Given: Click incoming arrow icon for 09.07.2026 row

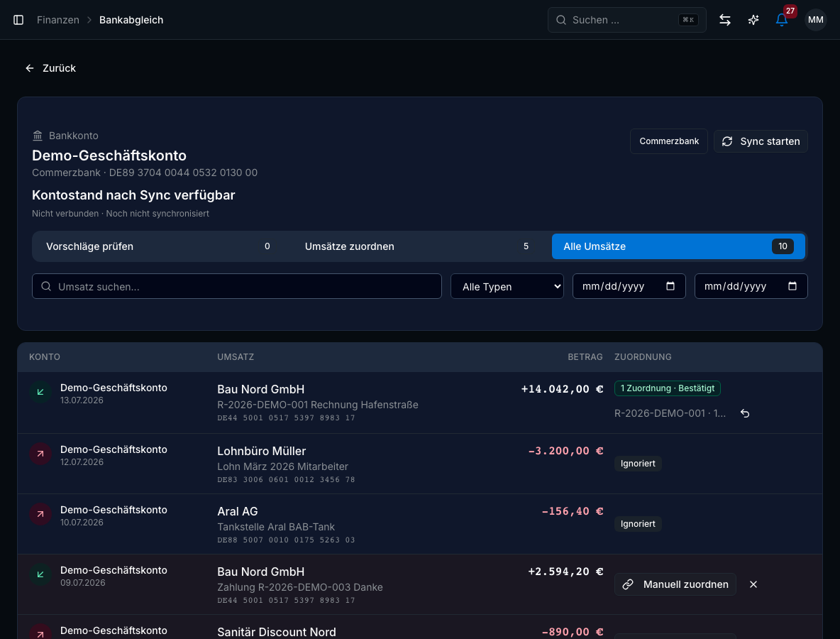Looking at the screenshot, I should pyautogui.click(x=40, y=574).
